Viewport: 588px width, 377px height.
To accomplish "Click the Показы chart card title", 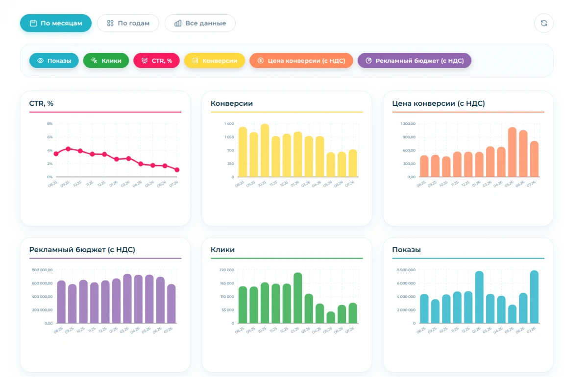I will coord(406,250).
